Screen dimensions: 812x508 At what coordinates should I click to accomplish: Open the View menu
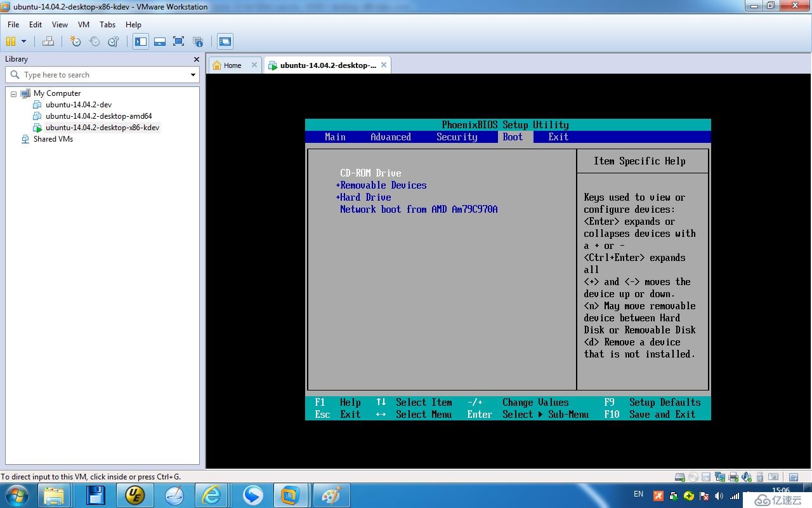[60, 24]
